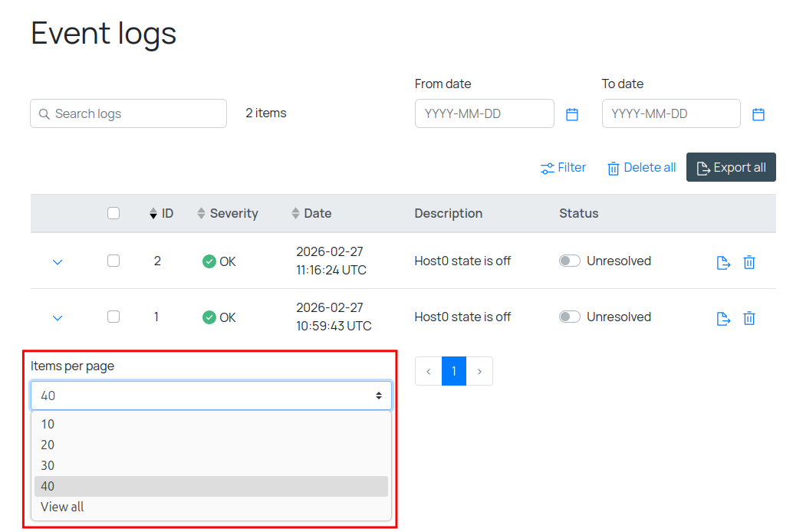
Task: Delete event log ID 2 trash icon
Action: (x=749, y=262)
